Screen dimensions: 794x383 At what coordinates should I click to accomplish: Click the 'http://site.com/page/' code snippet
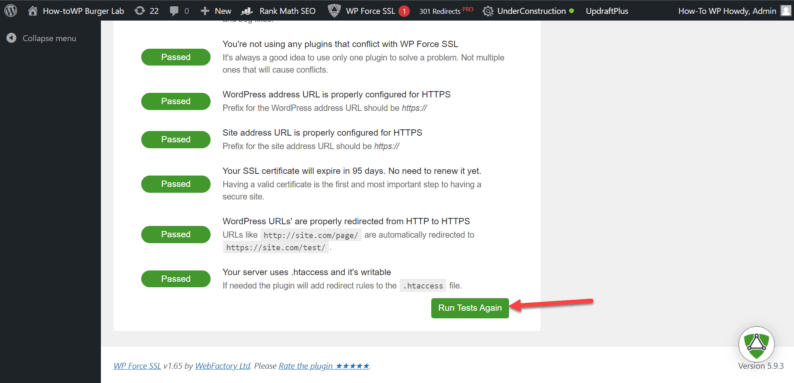[x=311, y=235]
